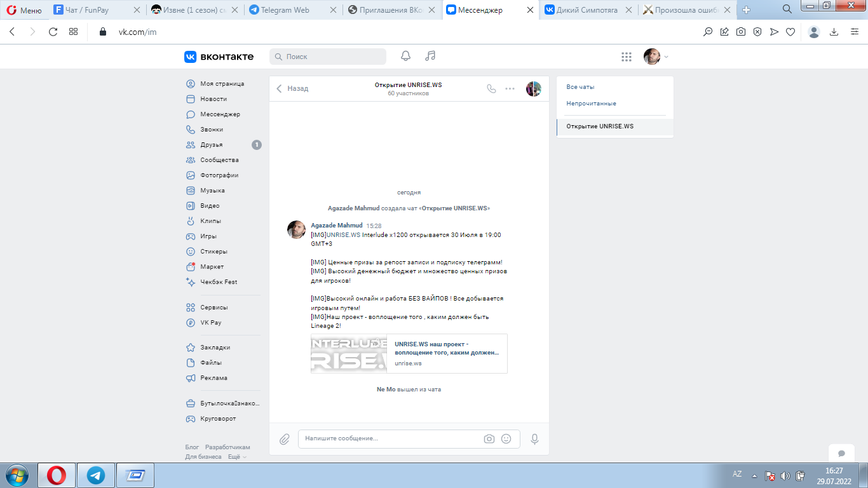Show hidden system tray icons arrow
This screenshot has height=488, width=868.
pos(754,475)
